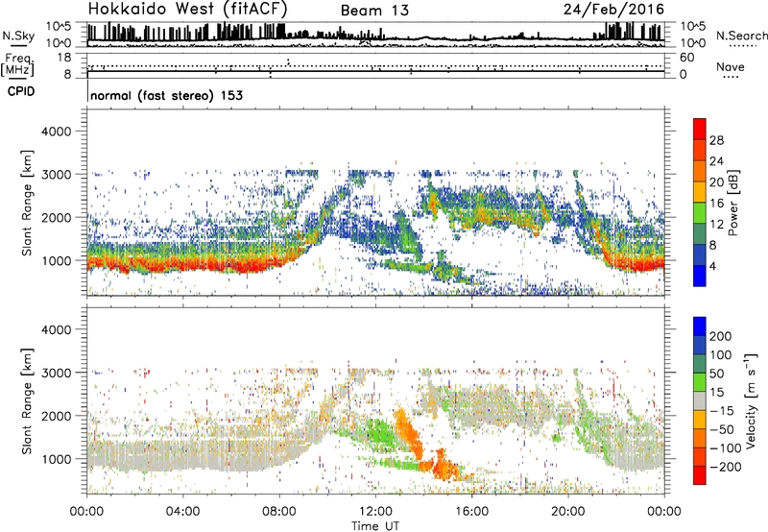This screenshot has height=532, width=768.
Task: Click the "N.Search" legend label
Action: pos(741,36)
